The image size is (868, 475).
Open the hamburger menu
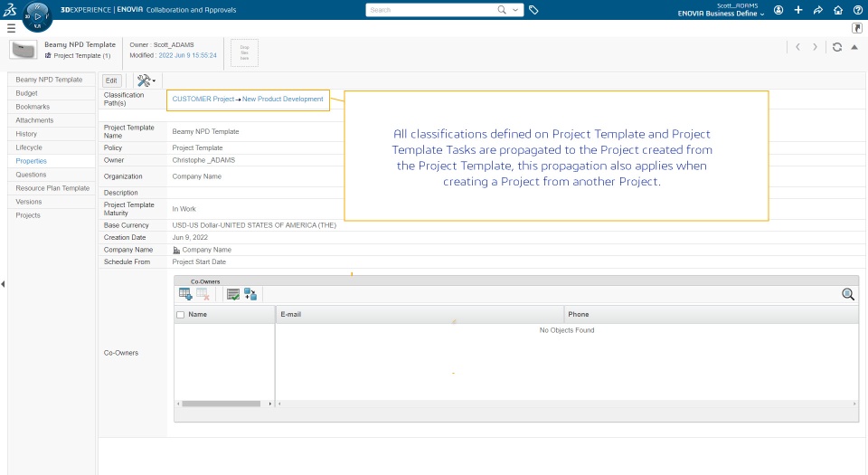click(11, 28)
